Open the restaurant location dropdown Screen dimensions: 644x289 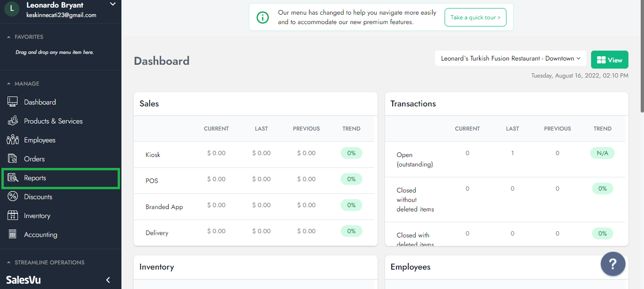tap(510, 59)
